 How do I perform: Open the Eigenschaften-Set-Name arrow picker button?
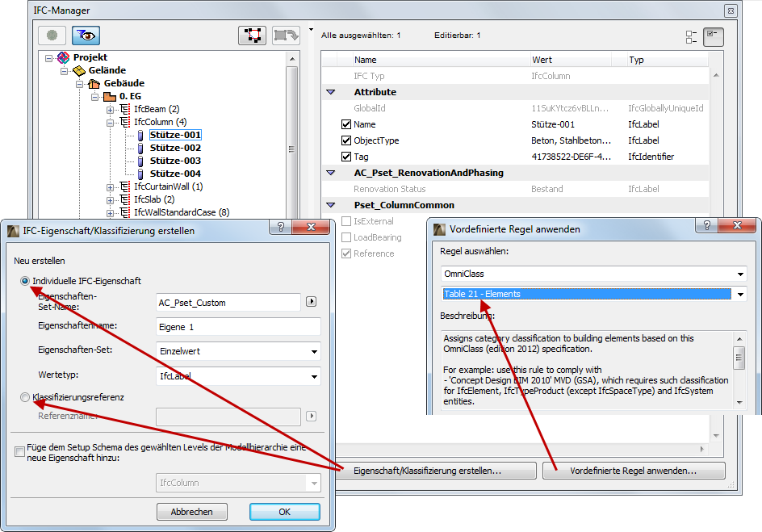312,302
